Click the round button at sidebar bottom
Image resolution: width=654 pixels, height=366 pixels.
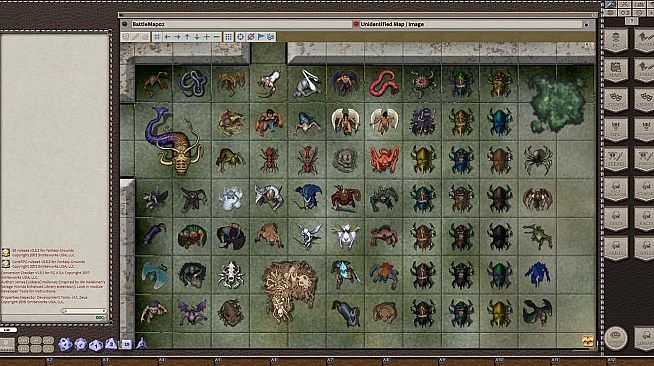pos(616,338)
